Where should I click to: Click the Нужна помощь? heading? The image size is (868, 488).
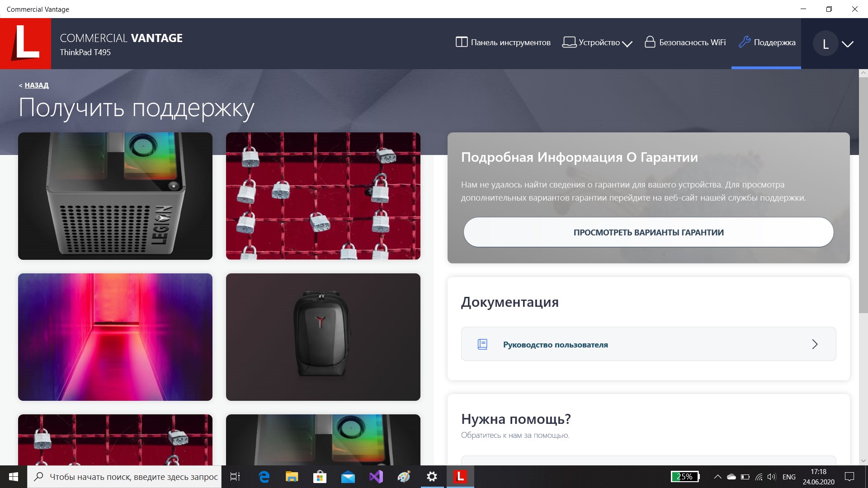click(516, 419)
